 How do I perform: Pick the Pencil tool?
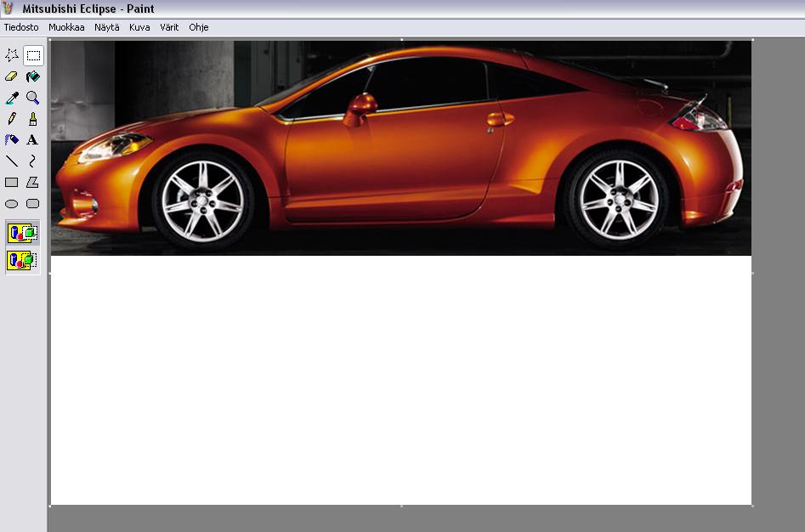12,119
